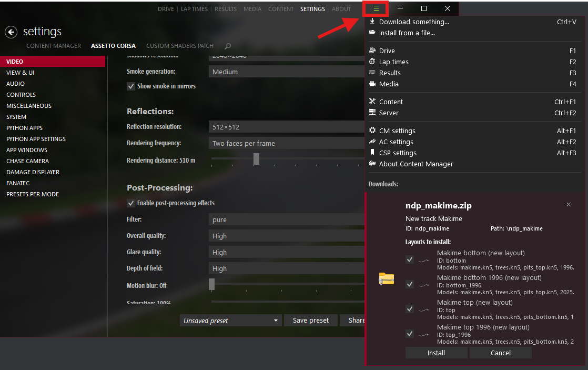Viewport: 588px width, 370px height.
Task: Click the CSP settings bookmark icon
Action: tap(372, 152)
